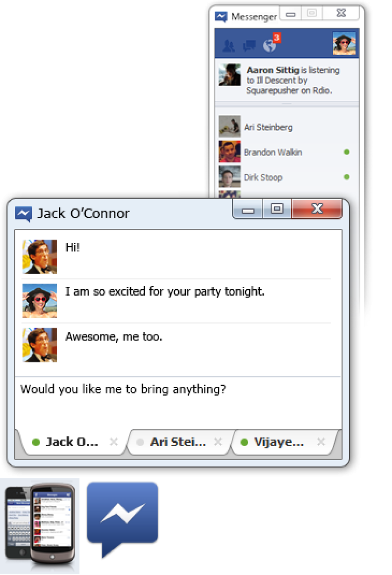Open friend requests icon in Messenger header

(229, 45)
